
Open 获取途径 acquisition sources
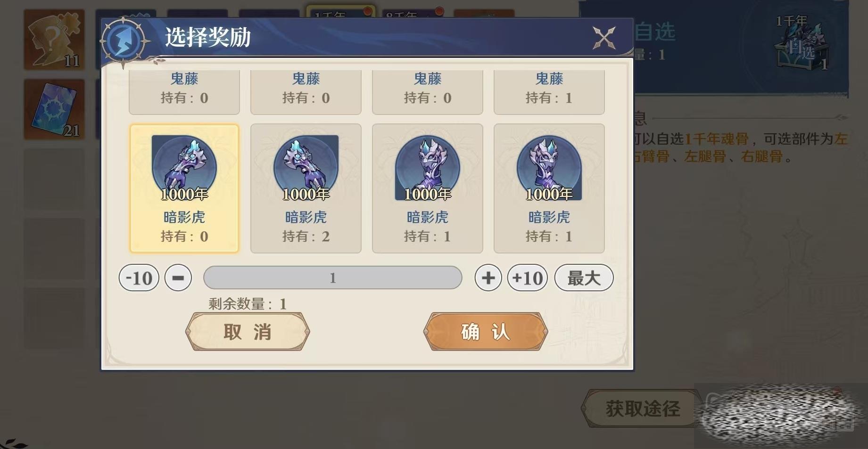pos(642,408)
